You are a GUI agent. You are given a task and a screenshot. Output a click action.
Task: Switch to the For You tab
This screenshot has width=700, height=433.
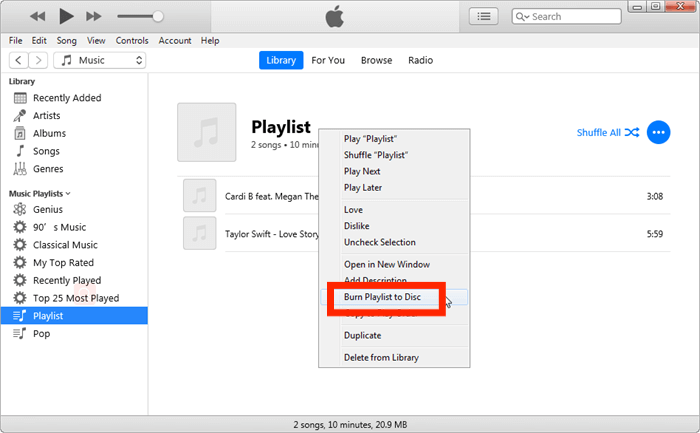pyautogui.click(x=328, y=60)
